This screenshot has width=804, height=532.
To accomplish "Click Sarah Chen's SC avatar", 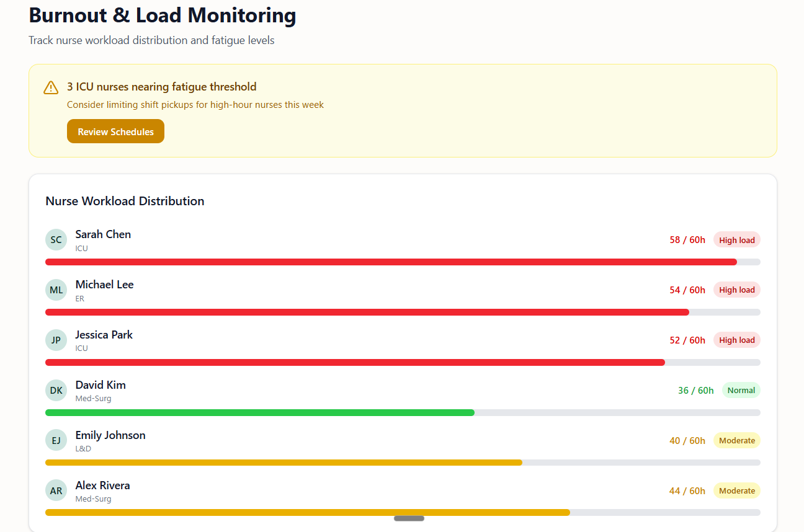I will pyautogui.click(x=56, y=240).
